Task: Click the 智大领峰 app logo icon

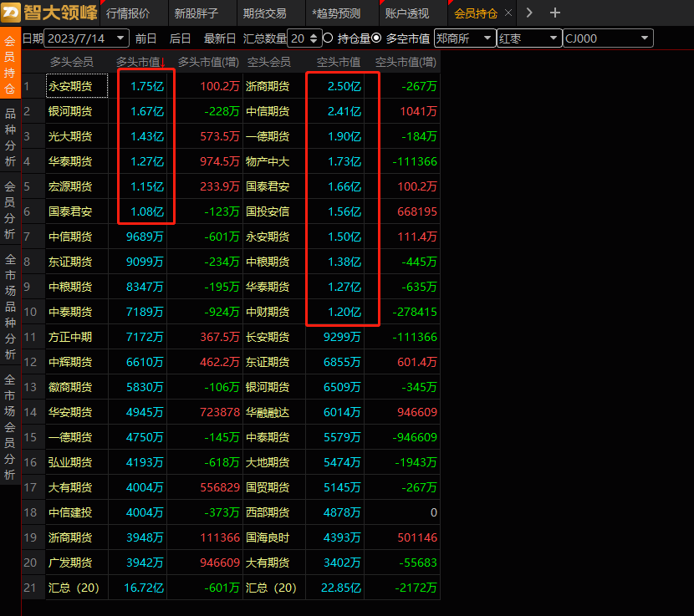Action: [11, 12]
